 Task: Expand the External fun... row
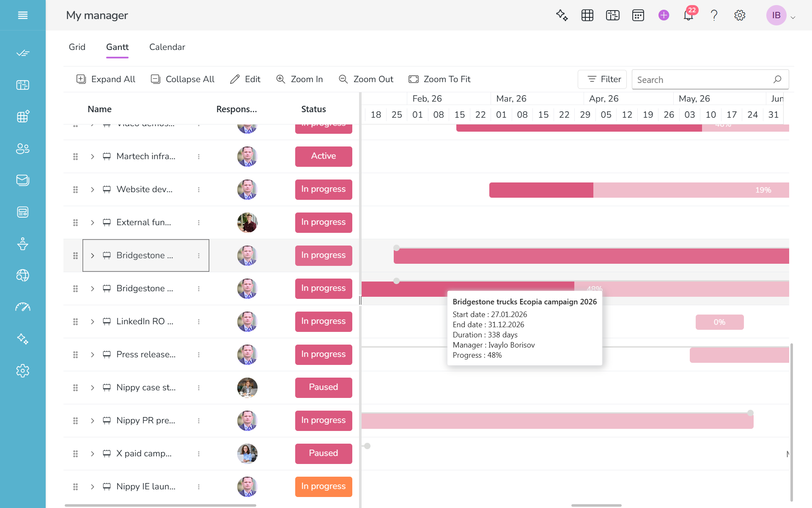(92, 223)
